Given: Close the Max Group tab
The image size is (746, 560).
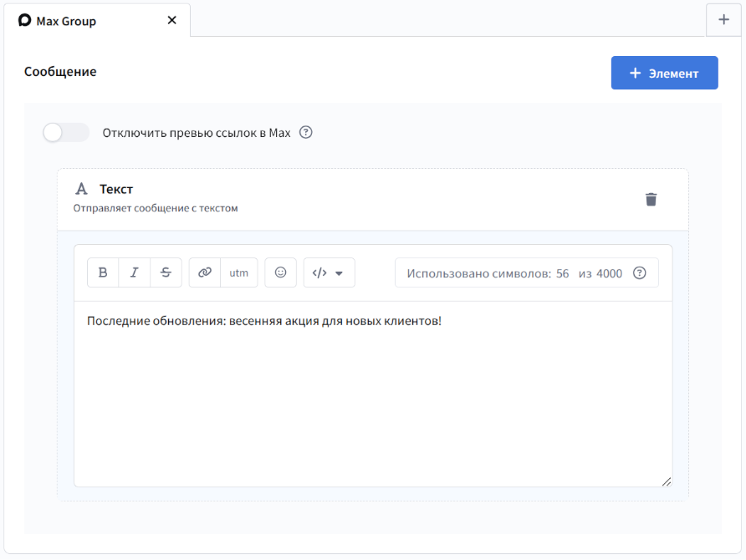Looking at the screenshot, I should (172, 20).
